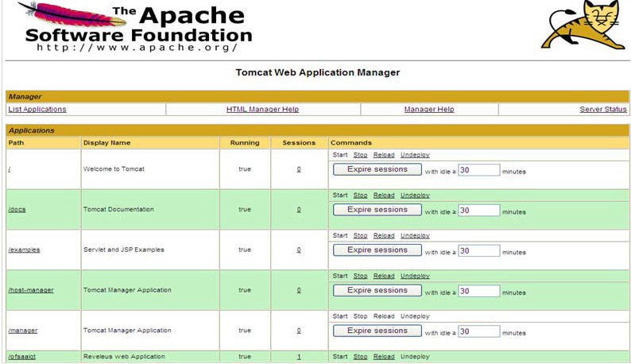Click sessions count for Servlet and JSP Examples
Image resolution: width=631 pixels, height=364 pixels.
point(299,250)
